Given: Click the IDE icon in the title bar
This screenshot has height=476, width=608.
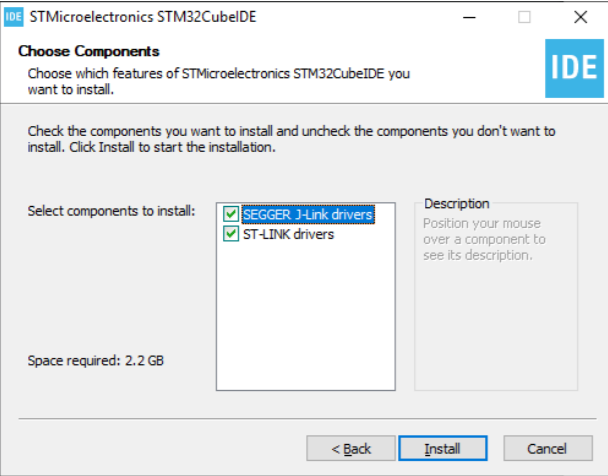Looking at the screenshot, I should (x=14, y=17).
